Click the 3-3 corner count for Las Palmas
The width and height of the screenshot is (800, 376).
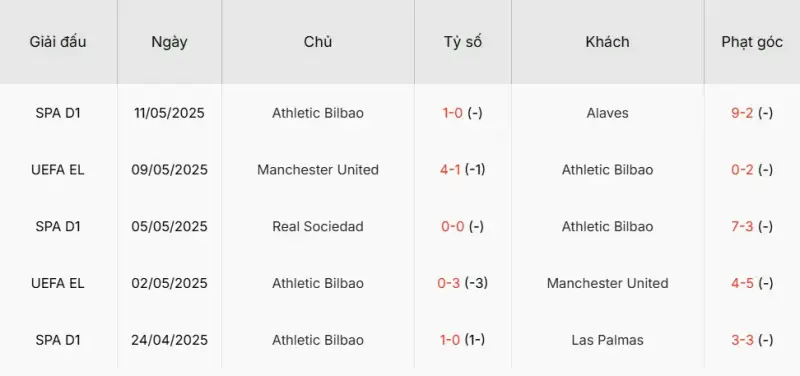[742, 340]
